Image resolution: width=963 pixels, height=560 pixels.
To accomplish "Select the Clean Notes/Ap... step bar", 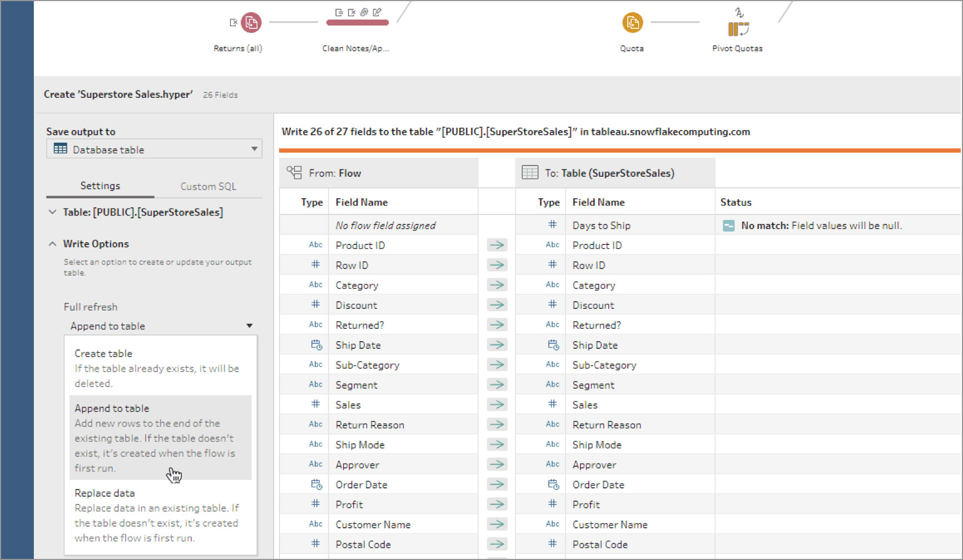I will point(358,23).
